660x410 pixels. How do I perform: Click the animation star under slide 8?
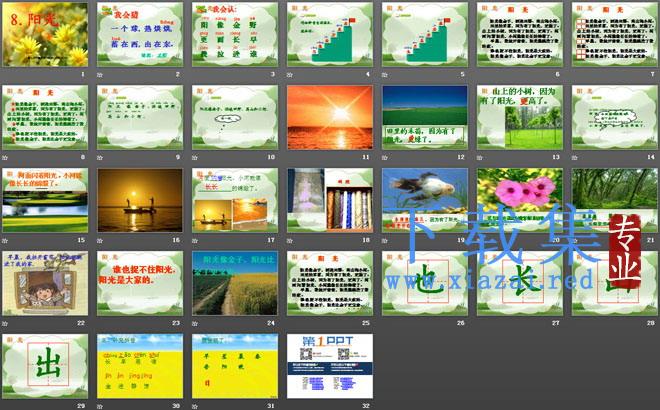[5, 157]
